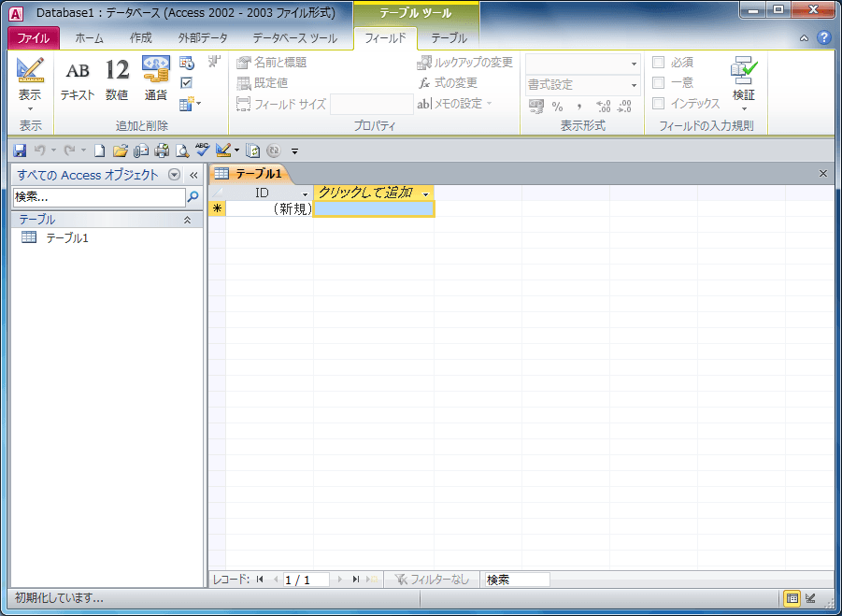Open the data type combo box

click(582, 64)
